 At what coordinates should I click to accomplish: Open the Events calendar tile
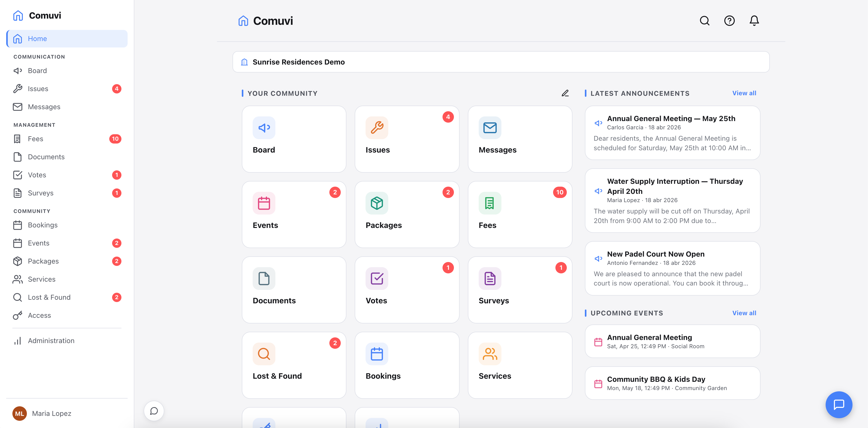pos(294,215)
